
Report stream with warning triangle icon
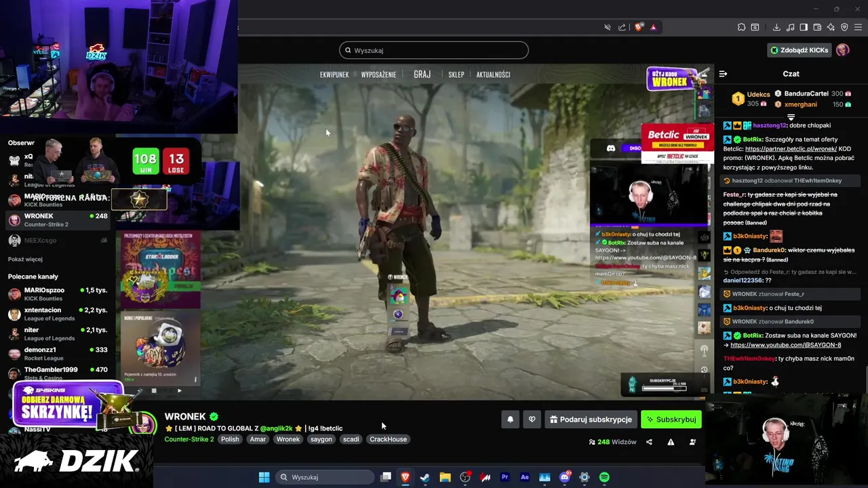tap(671, 442)
